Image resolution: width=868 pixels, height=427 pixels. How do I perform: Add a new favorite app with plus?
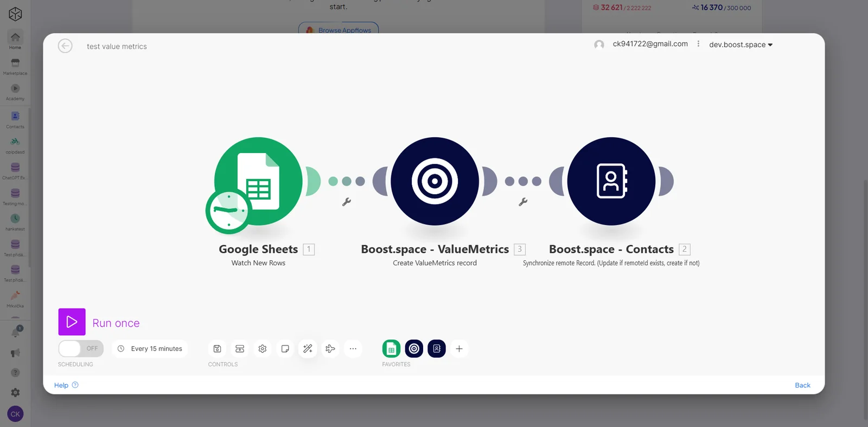coord(459,349)
